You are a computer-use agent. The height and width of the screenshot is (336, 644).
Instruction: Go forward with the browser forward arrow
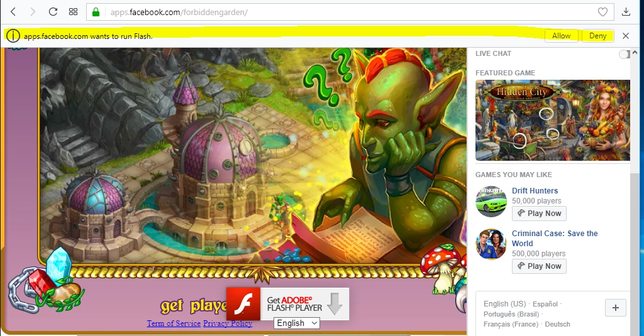coord(33,12)
